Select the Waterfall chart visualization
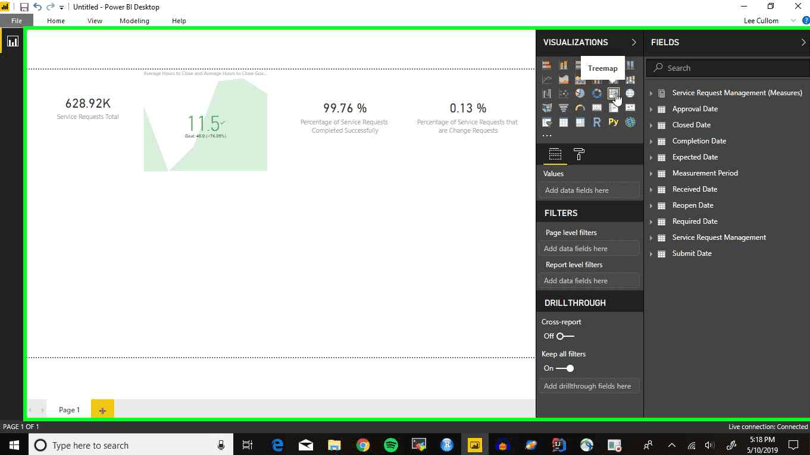The width and height of the screenshot is (810, 455). [x=547, y=93]
